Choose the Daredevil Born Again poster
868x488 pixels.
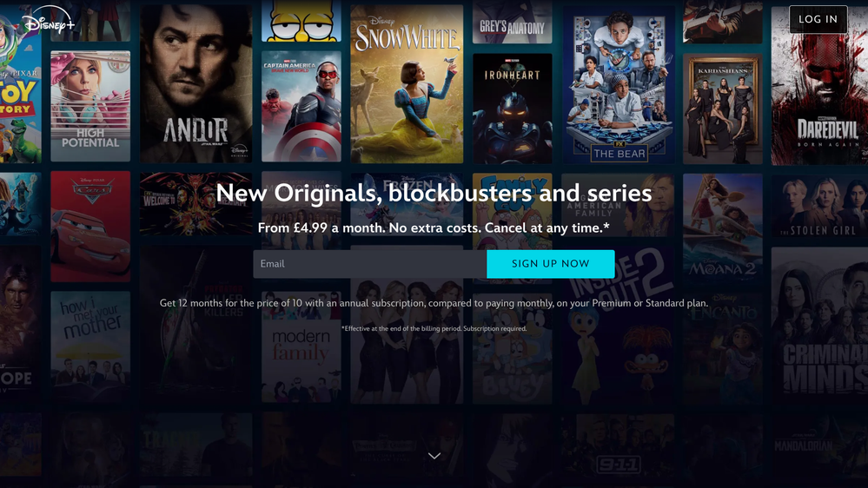[x=819, y=86]
